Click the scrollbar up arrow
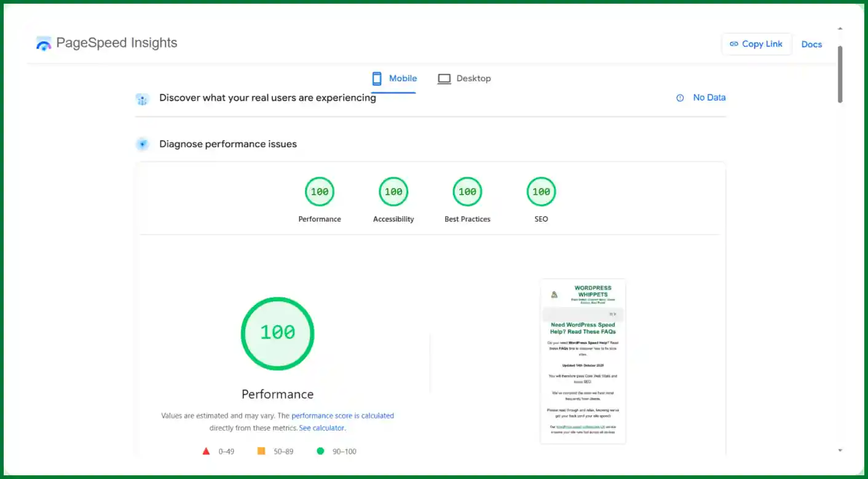 pyautogui.click(x=840, y=29)
